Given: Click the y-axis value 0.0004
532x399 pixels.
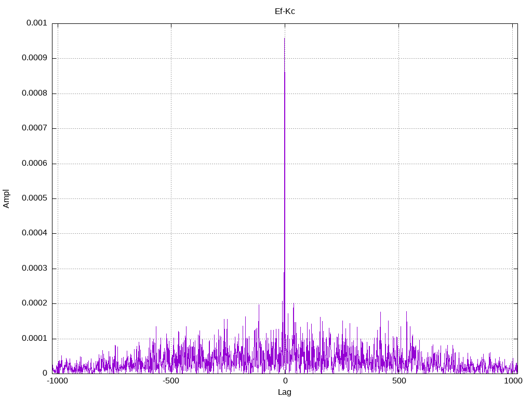Looking at the screenshot, I should click(x=34, y=233).
